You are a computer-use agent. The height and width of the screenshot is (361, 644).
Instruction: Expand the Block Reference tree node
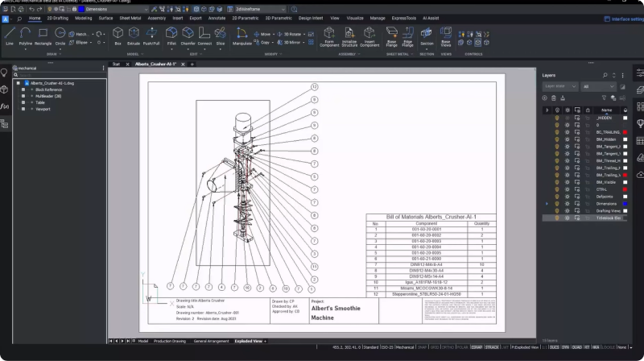coord(23,89)
